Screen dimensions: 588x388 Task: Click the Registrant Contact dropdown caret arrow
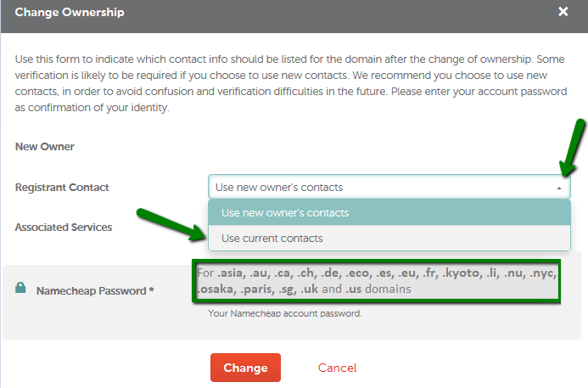coord(559,188)
